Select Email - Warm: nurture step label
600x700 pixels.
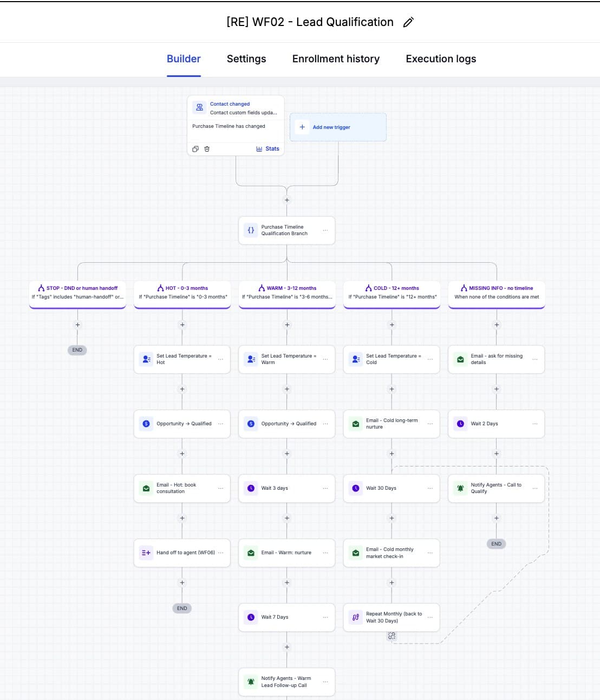click(286, 553)
